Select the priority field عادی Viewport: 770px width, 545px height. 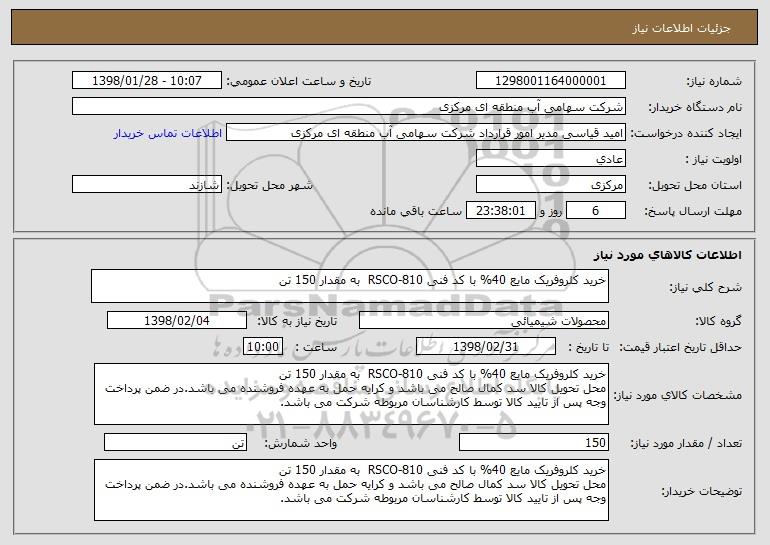(x=550, y=159)
